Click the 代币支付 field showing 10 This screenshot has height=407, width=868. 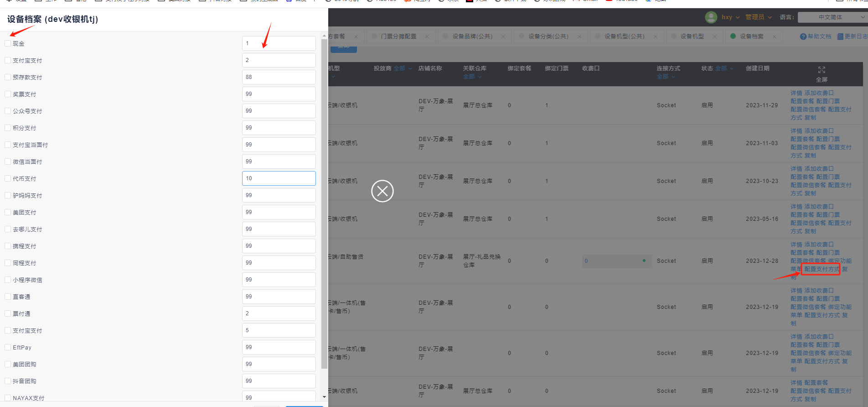click(x=279, y=178)
